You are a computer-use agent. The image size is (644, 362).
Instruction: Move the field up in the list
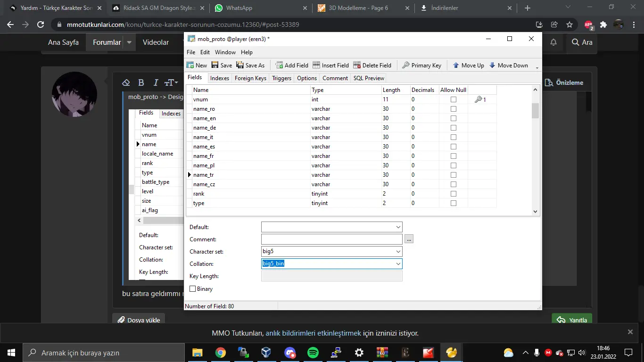(x=456, y=65)
